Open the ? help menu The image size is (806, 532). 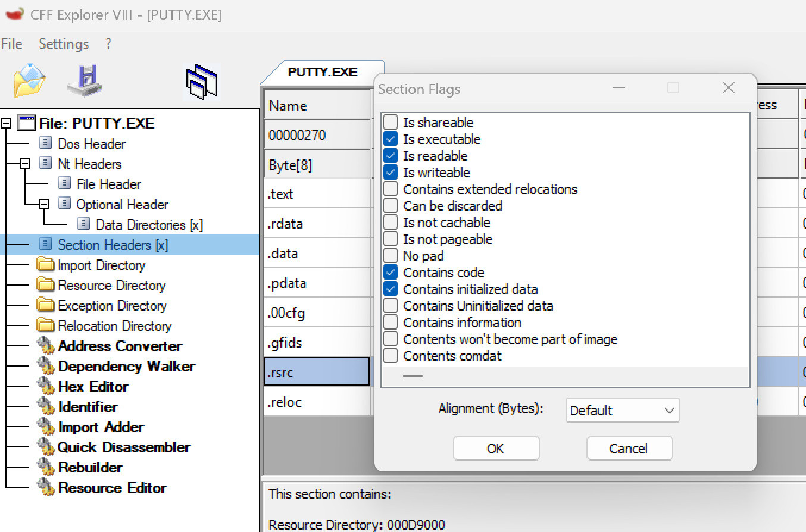coord(108,44)
